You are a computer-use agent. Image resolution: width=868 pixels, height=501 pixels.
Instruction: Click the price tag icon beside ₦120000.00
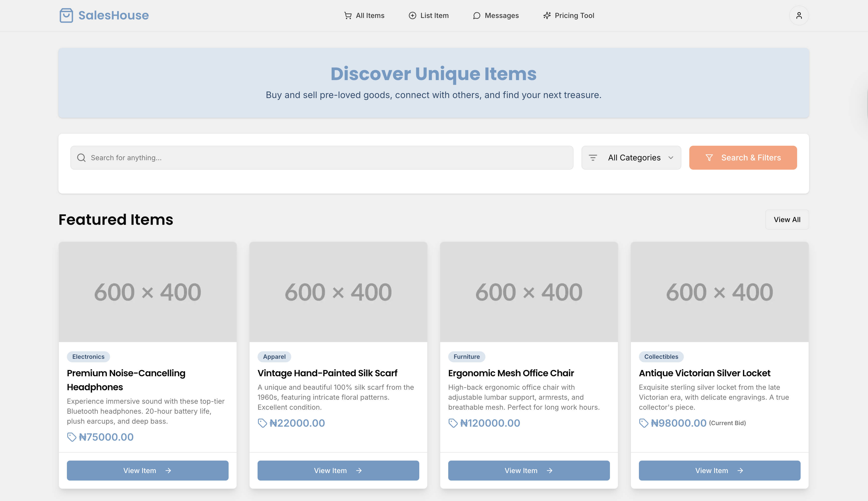tap(453, 423)
